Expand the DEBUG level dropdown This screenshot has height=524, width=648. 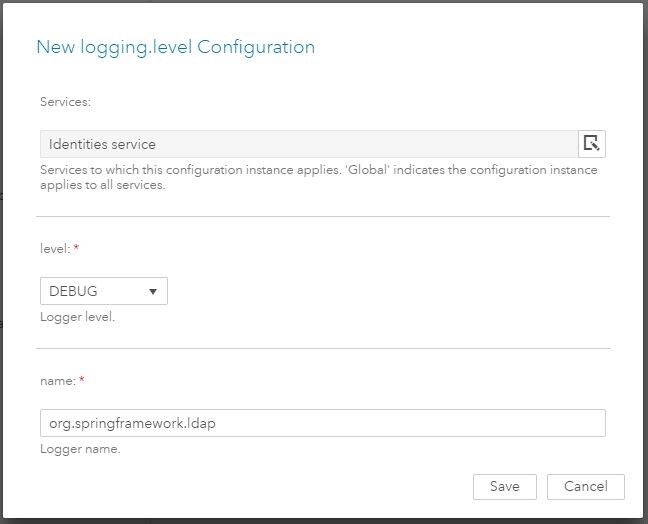tap(103, 291)
